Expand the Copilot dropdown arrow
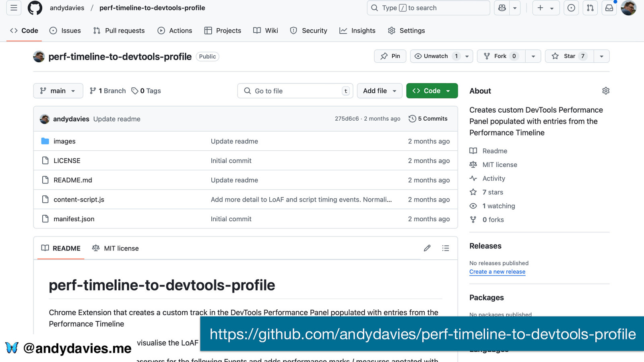The image size is (644, 362). pos(515,8)
